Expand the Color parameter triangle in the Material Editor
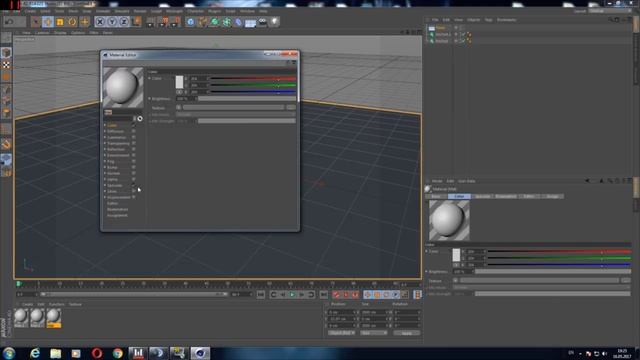Viewport: 640px width, 360px height. click(x=149, y=78)
